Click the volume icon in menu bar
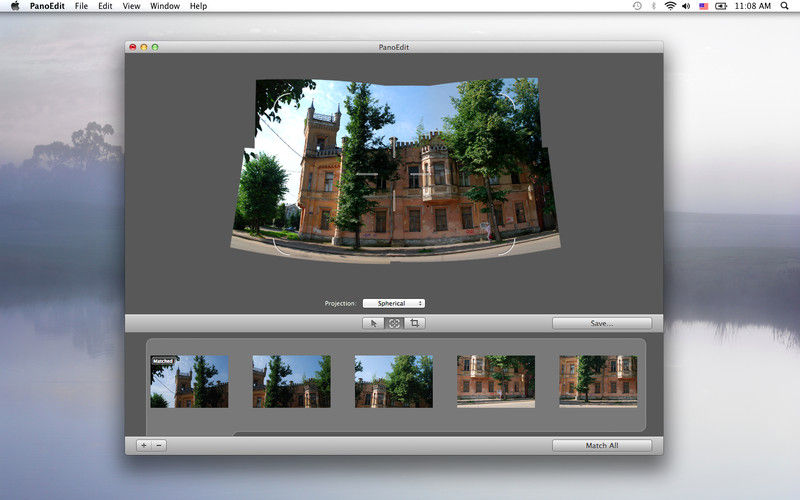Viewport: 800px width, 500px height. tap(686, 6)
